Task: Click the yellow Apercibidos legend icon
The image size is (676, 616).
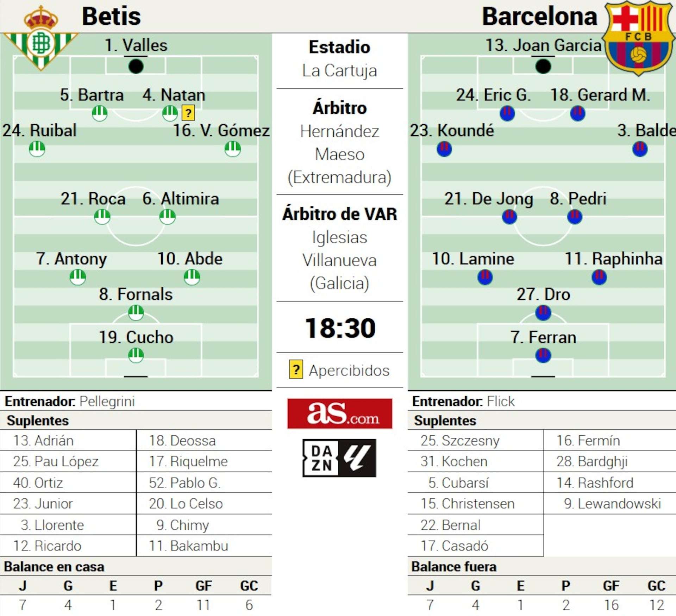Action: point(296,369)
